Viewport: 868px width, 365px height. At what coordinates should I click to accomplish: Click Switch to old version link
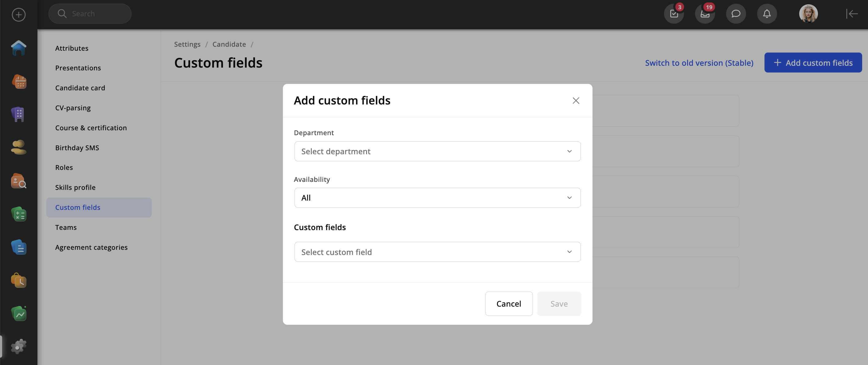[699, 63]
